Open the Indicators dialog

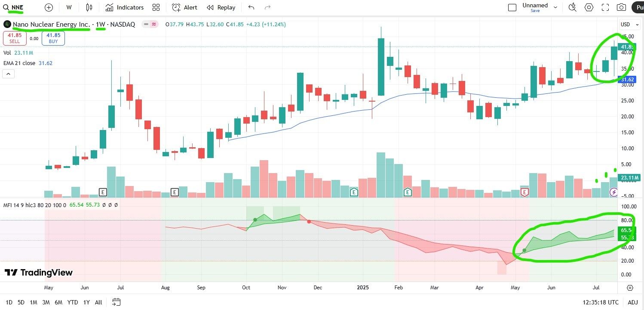pyautogui.click(x=125, y=7)
